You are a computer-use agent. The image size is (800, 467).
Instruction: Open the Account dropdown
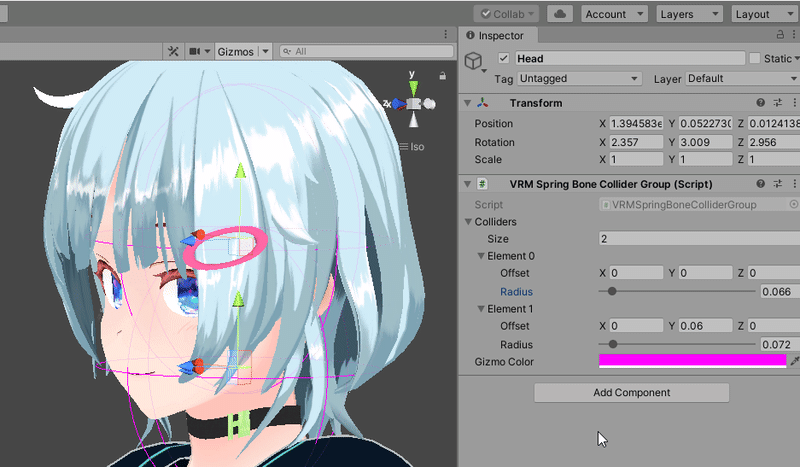point(614,14)
